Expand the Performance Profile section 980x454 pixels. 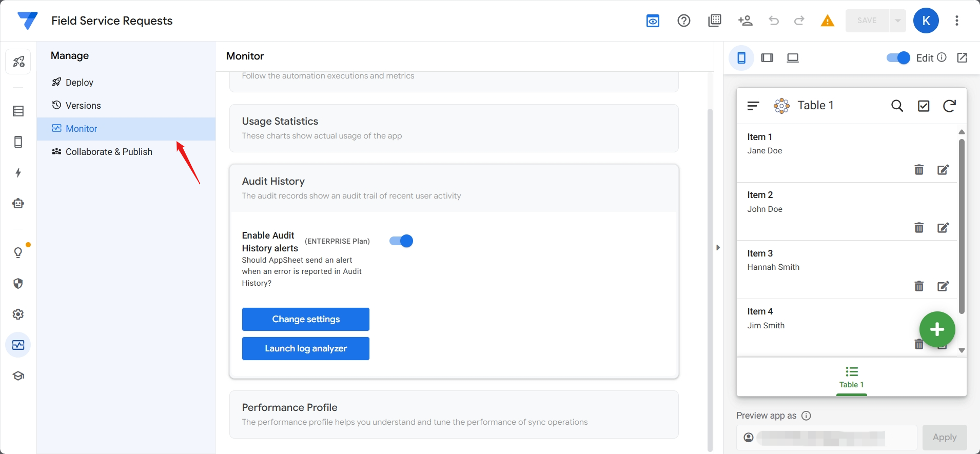[454, 414]
